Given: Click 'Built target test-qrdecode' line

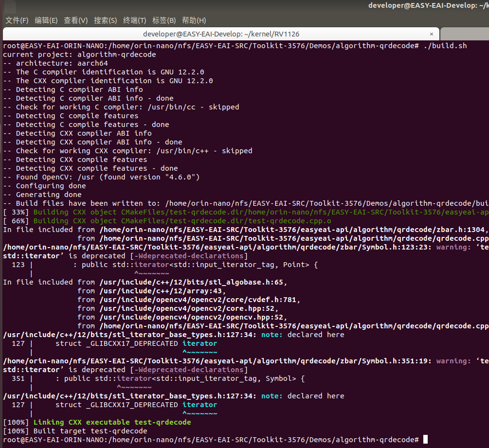Looking at the screenshot, I should (75, 431).
